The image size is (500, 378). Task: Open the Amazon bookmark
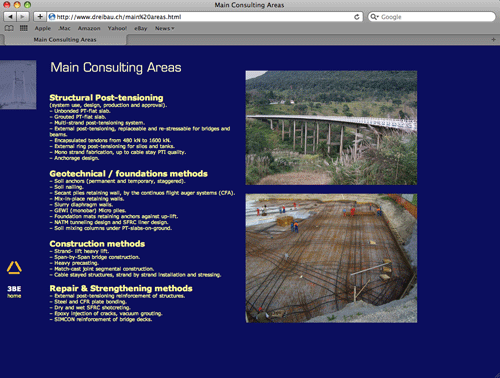tap(89, 28)
